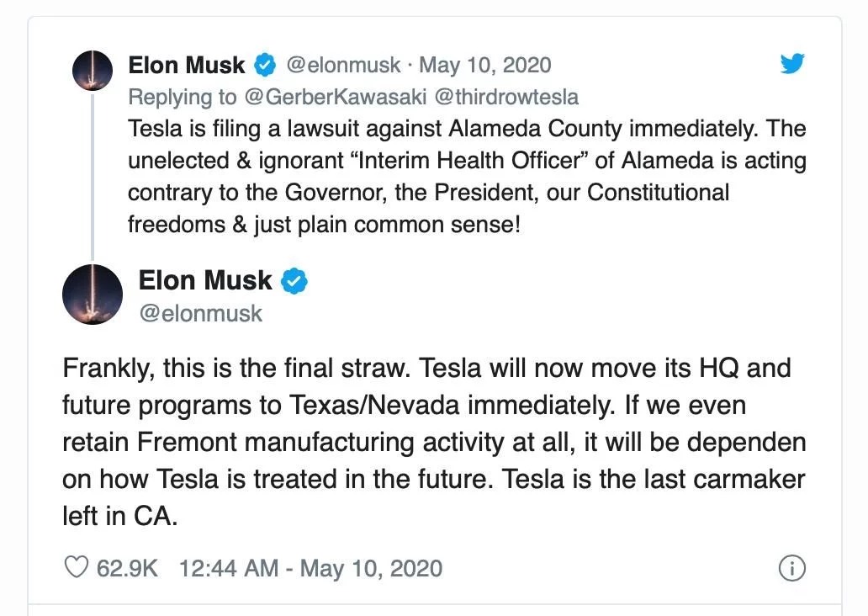Viewport: 868px width, 616px height.
Task: Click the verified badge beside the larger Elon Musk name
Action: (294, 281)
